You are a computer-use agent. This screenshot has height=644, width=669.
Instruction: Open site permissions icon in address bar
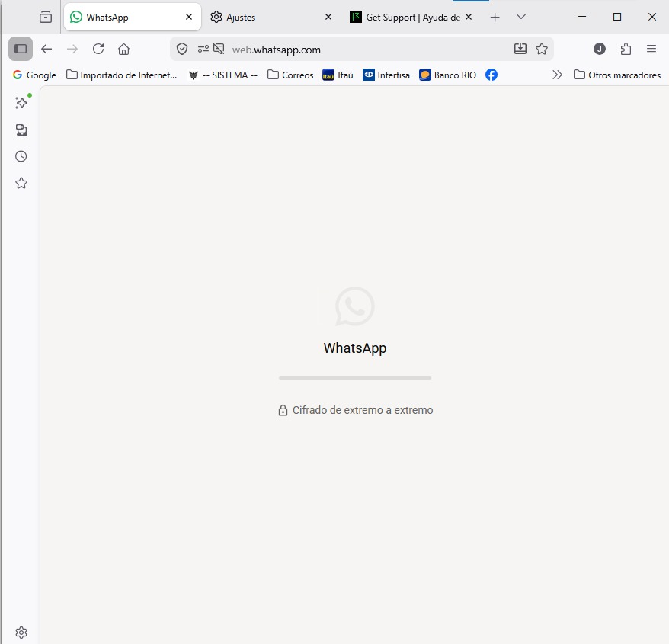pos(203,49)
